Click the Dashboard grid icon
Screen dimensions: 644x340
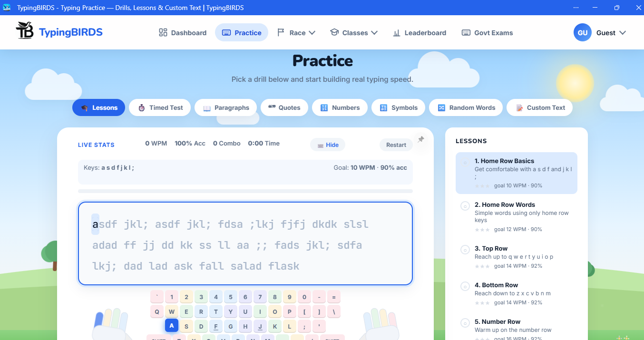click(163, 33)
